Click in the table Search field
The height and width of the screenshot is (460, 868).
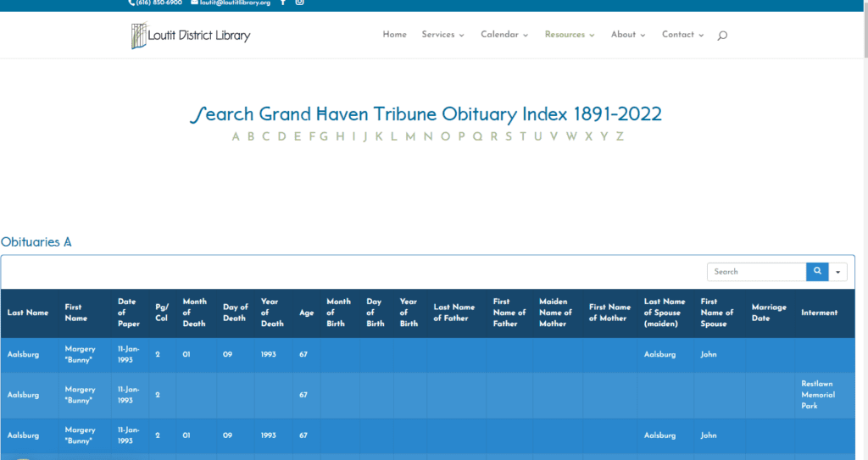756,272
